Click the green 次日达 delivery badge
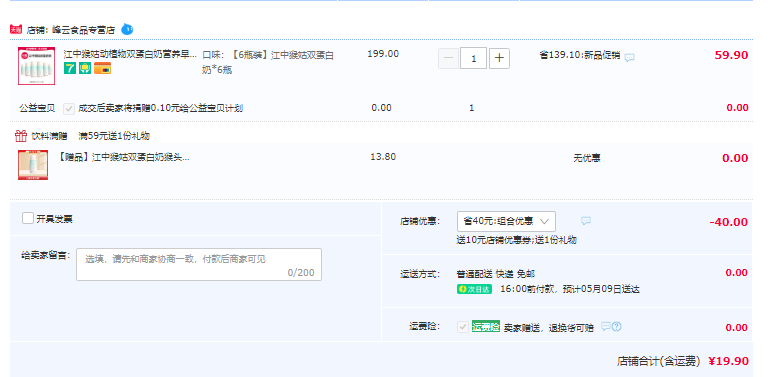The image size is (772, 377). (x=474, y=289)
